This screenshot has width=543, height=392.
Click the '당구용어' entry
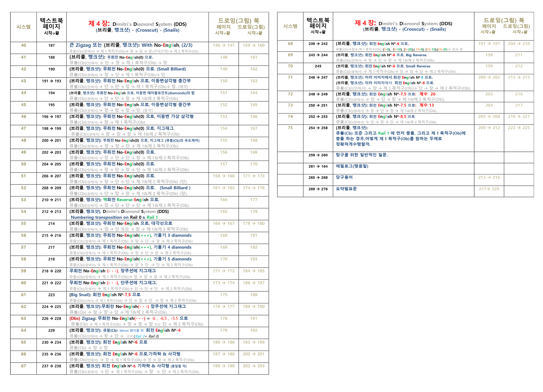click(x=344, y=177)
